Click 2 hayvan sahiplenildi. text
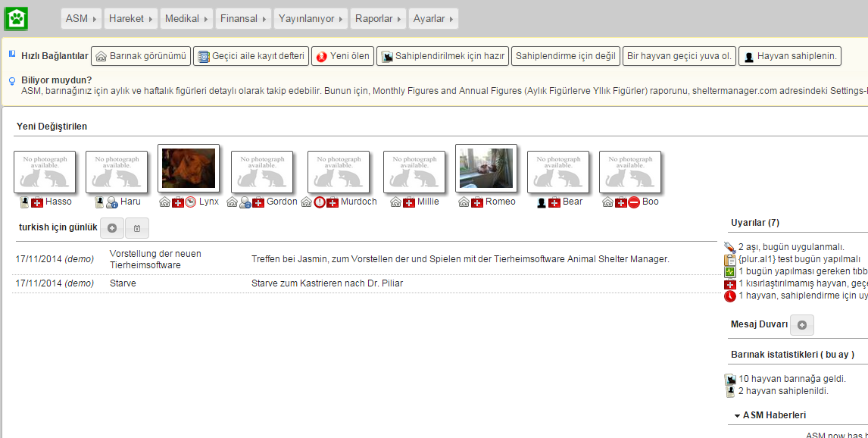The height and width of the screenshot is (438, 868). (783, 392)
